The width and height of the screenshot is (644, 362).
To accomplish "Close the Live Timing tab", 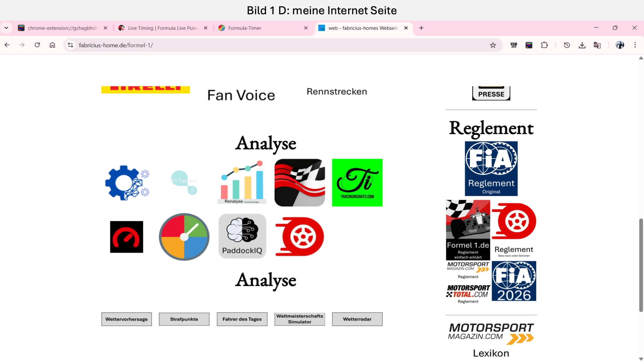I will coord(206,28).
